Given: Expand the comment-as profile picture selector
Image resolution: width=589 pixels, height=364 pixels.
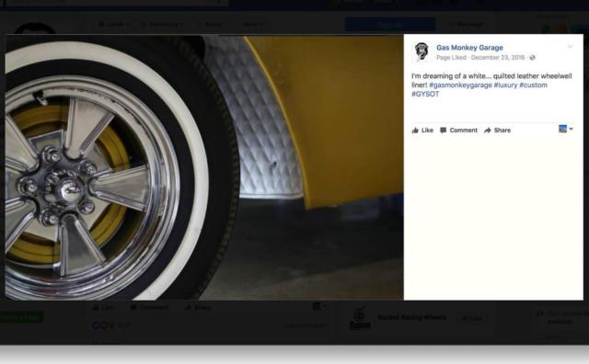Looking at the screenshot, I should [x=565, y=129].
